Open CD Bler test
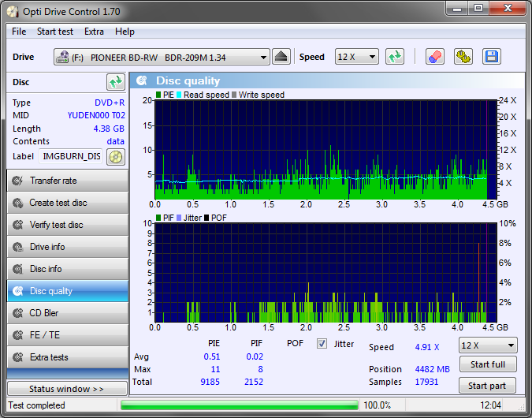 [x=68, y=313]
